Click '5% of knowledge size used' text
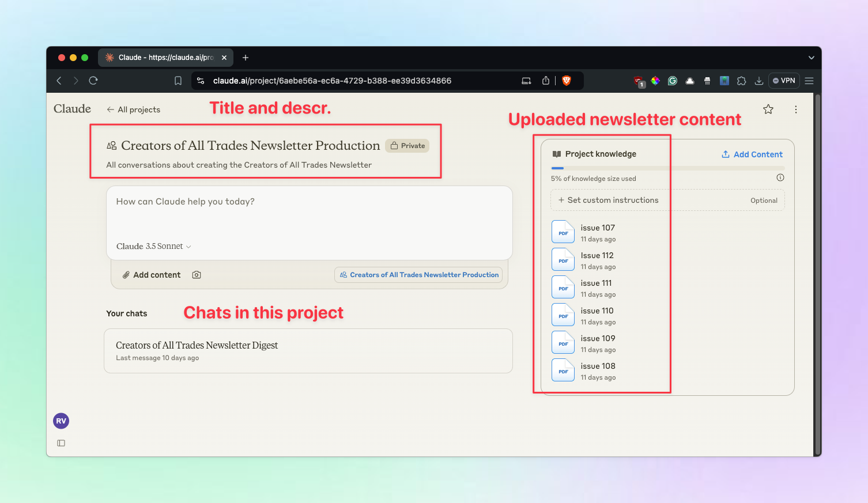Screen dimensions: 868x503 (594, 179)
